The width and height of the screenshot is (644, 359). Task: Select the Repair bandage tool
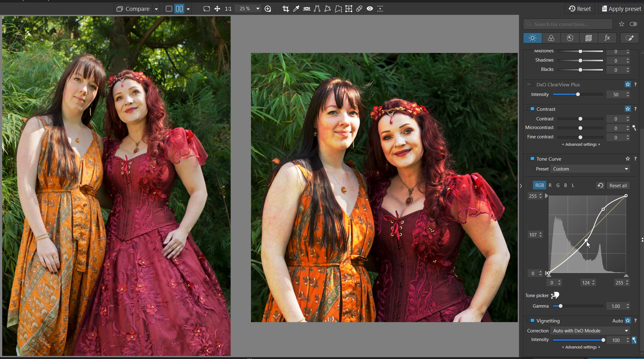(359, 9)
